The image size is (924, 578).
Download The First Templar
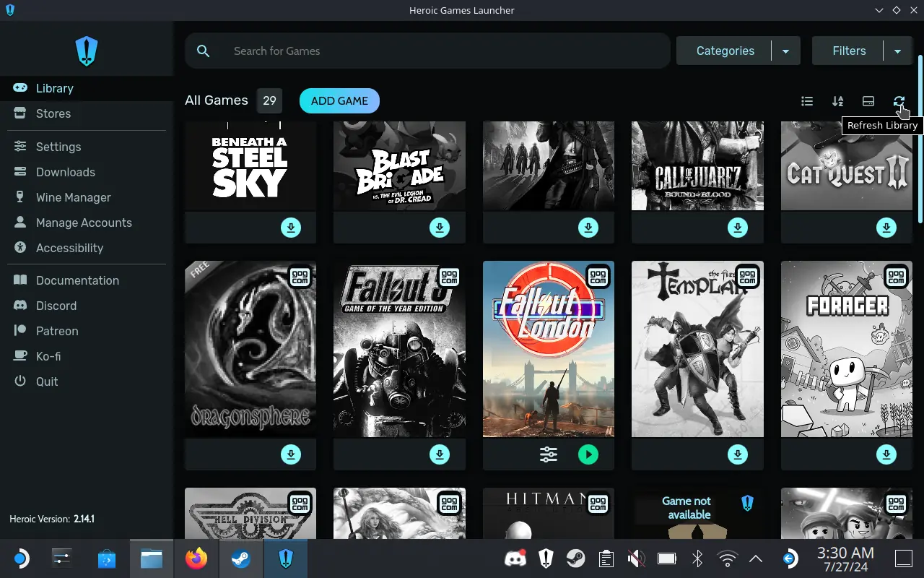pos(738,454)
